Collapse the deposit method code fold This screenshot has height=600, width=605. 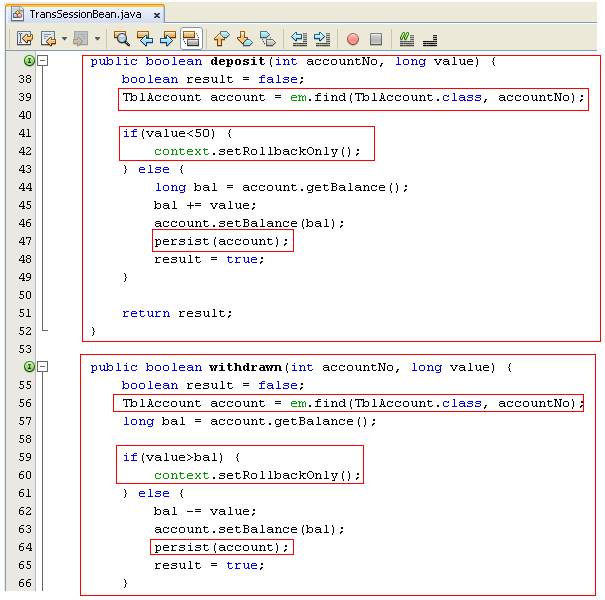coord(44,61)
